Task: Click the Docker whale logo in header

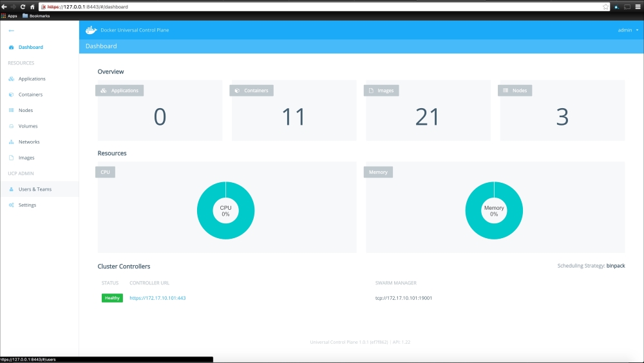Action: 91,30
